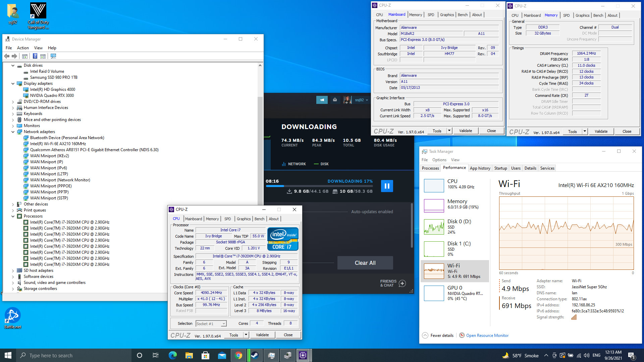Open the CPU-Z Tools dropdown arrow in Mainboard window
This screenshot has width=644, height=362.
click(x=449, y=131)
